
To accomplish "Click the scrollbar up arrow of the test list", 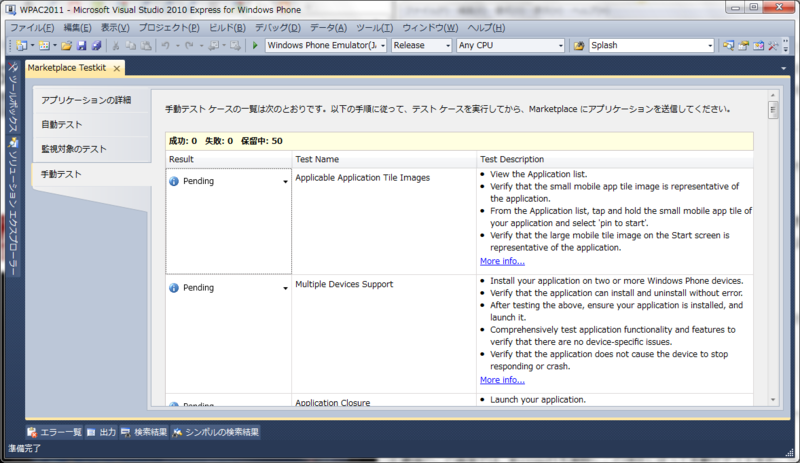I will [773, 95].
